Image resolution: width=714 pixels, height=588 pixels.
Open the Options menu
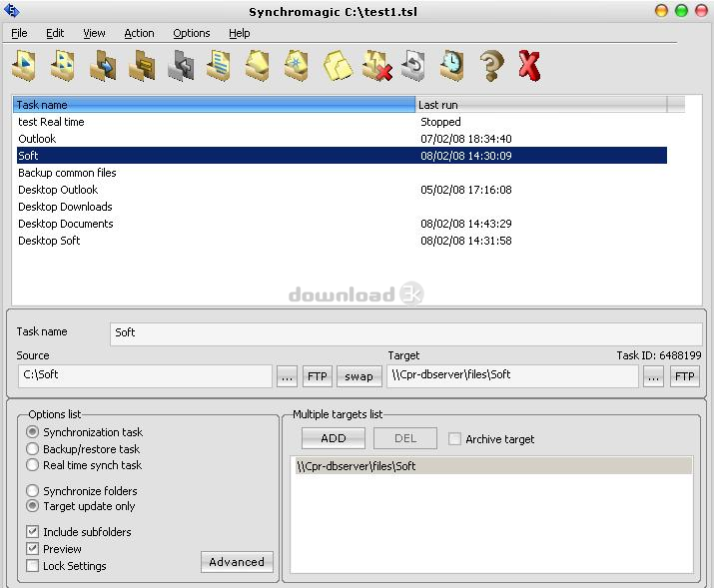(x=192, y=33)
